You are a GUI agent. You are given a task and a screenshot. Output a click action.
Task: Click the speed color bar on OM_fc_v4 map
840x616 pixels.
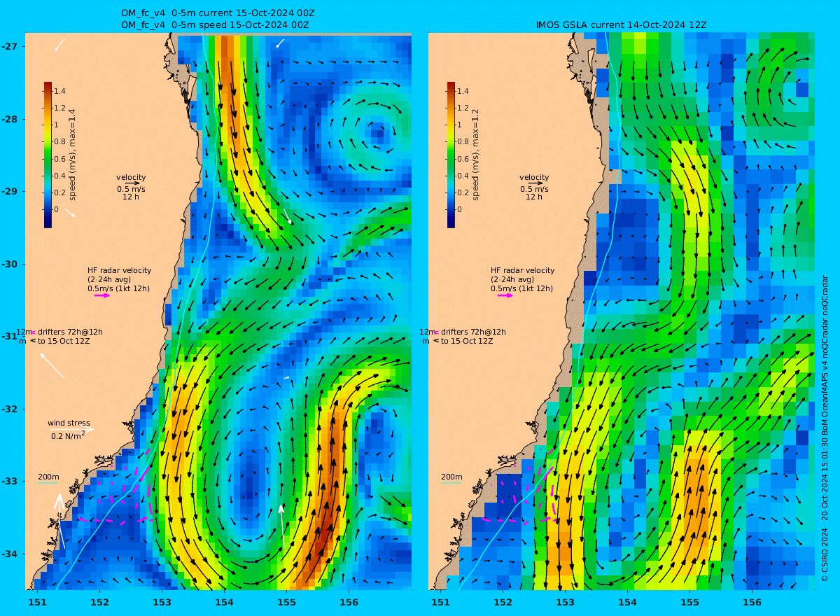pos(48,155)
